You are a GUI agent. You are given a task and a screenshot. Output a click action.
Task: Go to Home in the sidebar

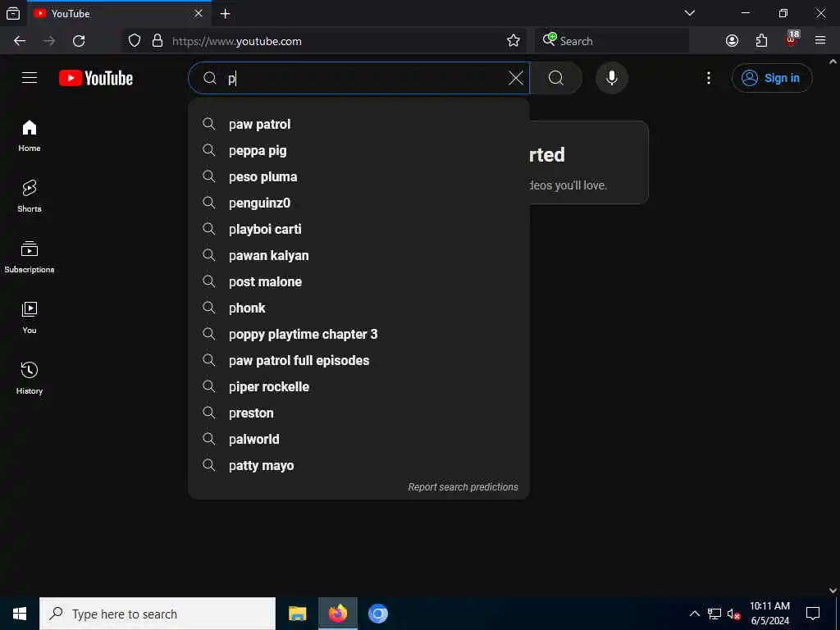(x=30, y=136)
